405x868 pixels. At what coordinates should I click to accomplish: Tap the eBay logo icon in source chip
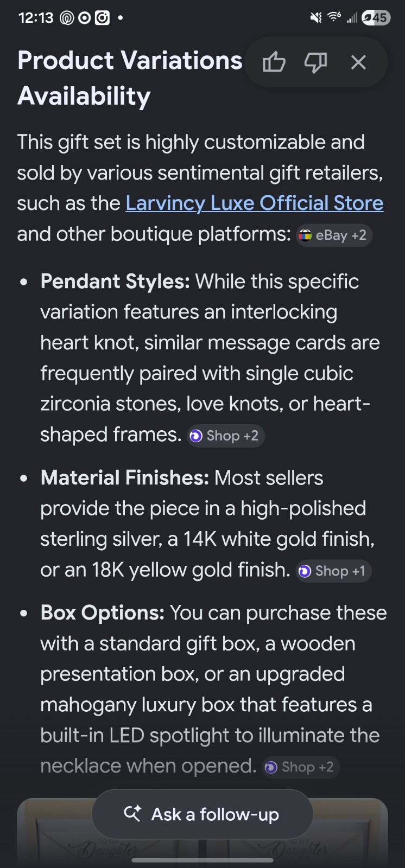click(x=306, y=235)
